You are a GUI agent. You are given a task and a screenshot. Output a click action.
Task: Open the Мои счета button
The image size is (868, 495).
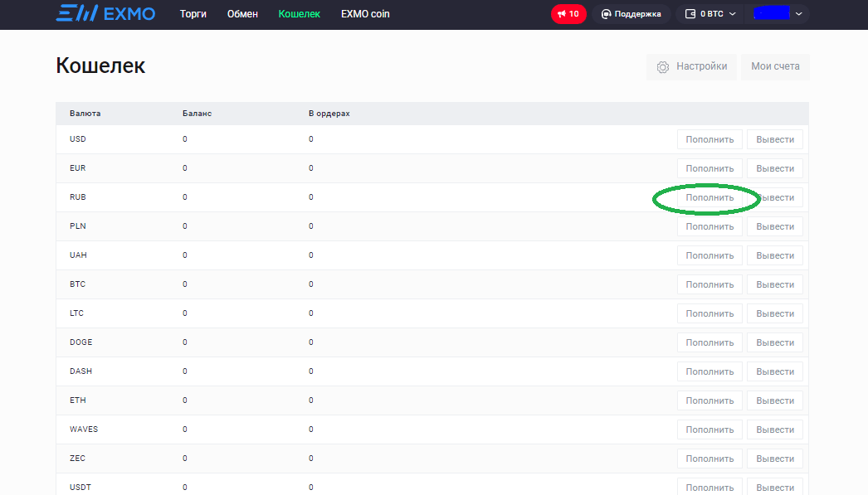[775, 66]
